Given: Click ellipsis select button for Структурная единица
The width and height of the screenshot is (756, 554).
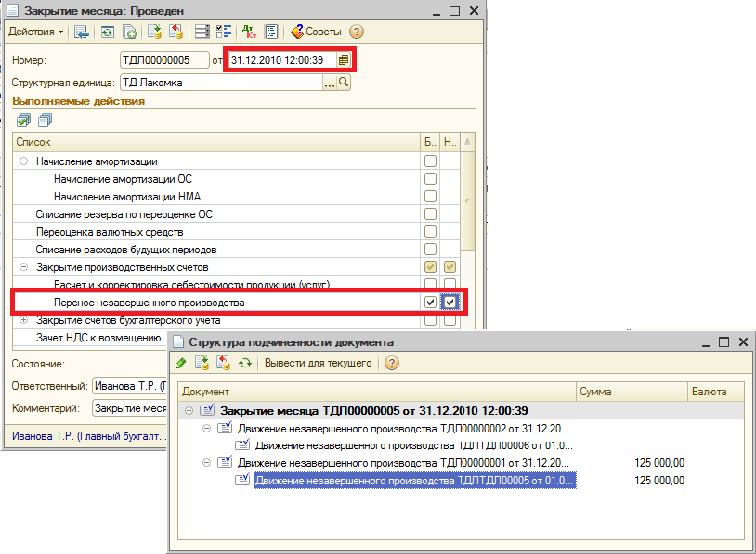Looking at the screenshot, I should click(329, 83).
